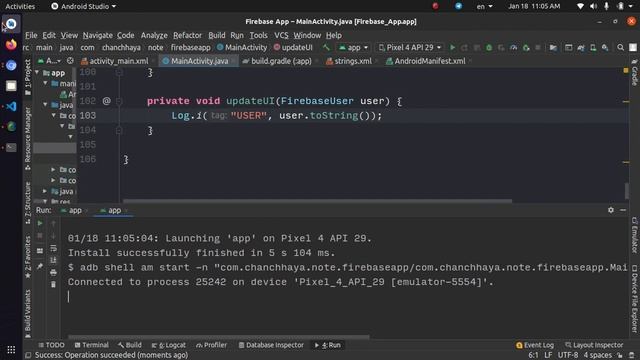Collapse the manifests folder in the project tree
Viewport: 640px width, 360px height.
click(45, 83)
